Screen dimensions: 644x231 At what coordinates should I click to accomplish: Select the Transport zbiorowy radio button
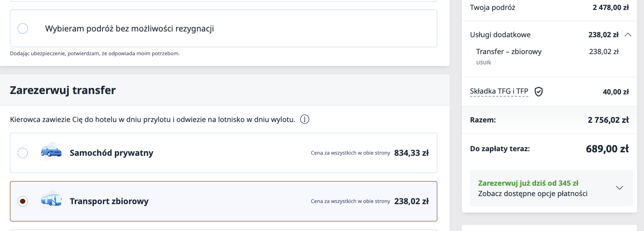pyautogui.click(x=22, y=201)
